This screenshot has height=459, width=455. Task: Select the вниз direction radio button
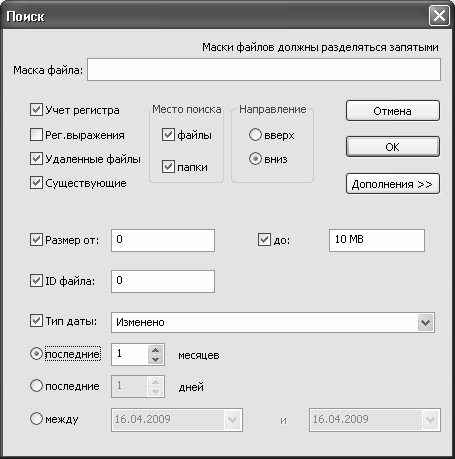point(255,159)
